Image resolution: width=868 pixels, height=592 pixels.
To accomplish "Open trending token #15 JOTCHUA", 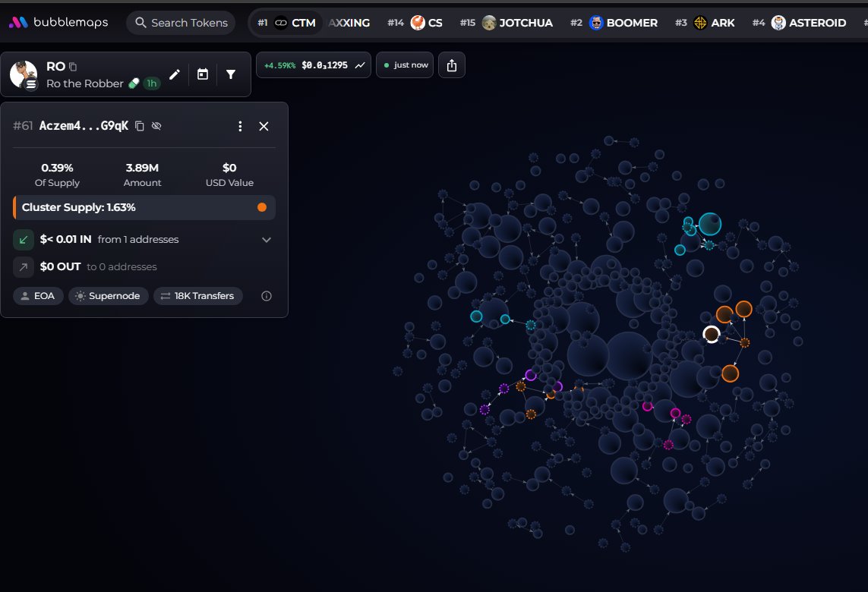I will 507,23.
